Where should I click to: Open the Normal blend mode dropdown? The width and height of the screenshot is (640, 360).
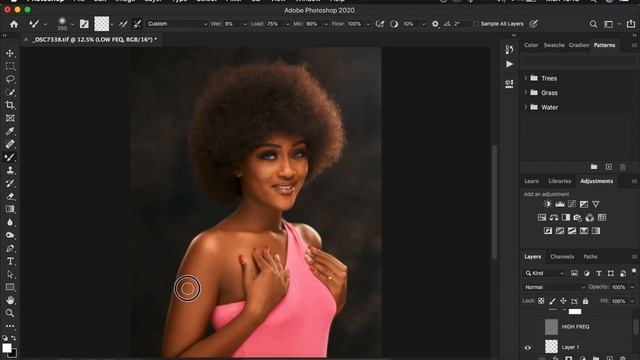[554, 287]
